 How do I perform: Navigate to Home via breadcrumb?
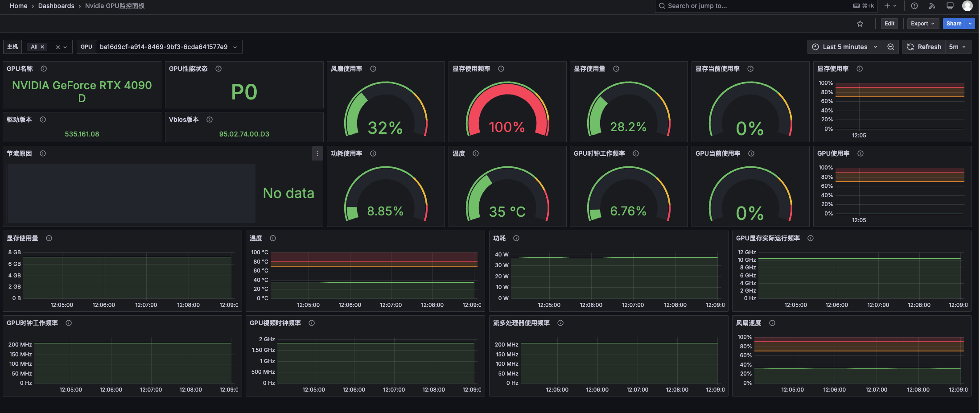click(18, 6)
